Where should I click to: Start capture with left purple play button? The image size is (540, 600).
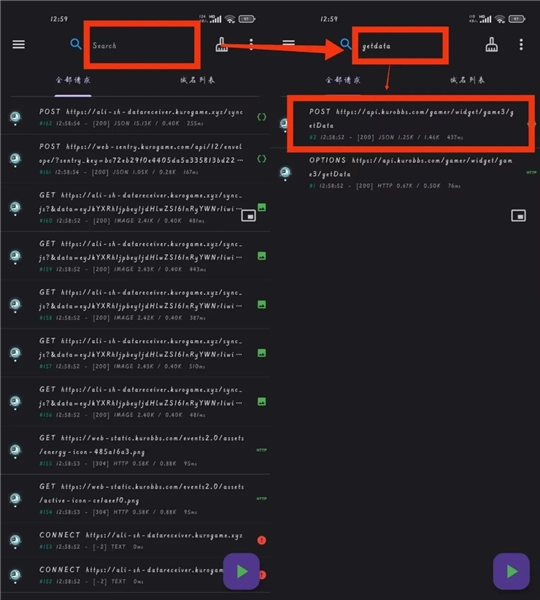241,571
